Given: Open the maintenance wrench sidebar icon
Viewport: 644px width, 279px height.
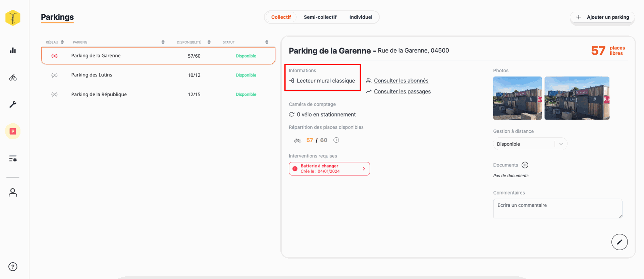Looking at the screenshot, I should tap(13, 104).
